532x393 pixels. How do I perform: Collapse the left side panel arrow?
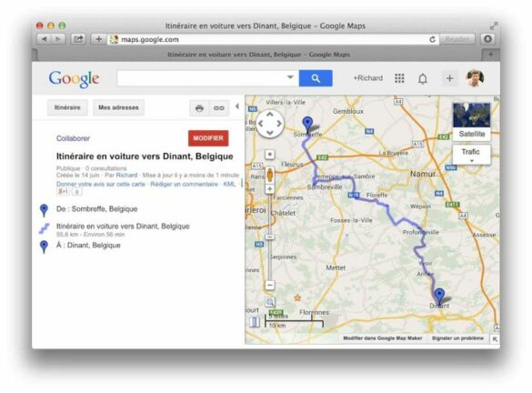pos(236,106)
